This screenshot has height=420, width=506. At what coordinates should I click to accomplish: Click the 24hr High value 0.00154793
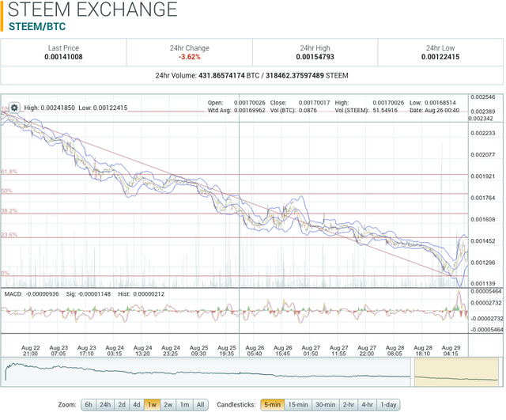(x=315, y=57)
